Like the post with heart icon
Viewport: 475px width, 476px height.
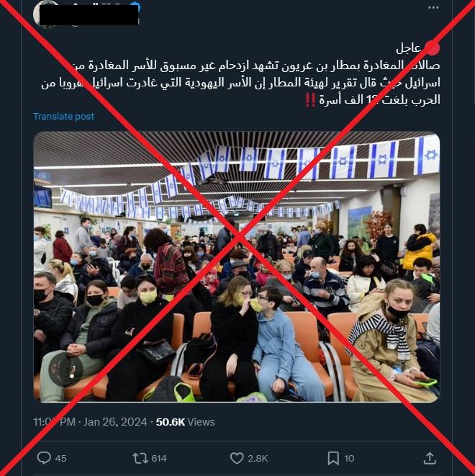[237, 458]
